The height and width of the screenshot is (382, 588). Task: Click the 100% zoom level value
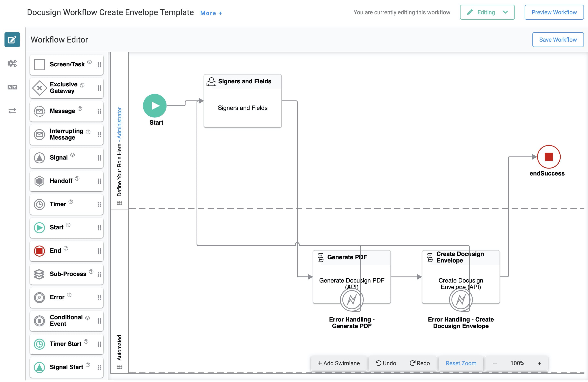click(517, 363)
